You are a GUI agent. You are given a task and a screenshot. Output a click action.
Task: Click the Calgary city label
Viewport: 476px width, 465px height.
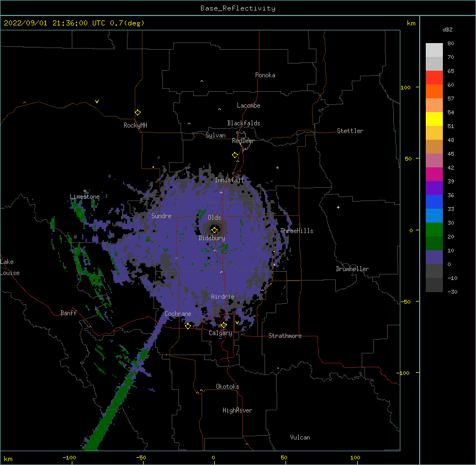coord(220,333)
